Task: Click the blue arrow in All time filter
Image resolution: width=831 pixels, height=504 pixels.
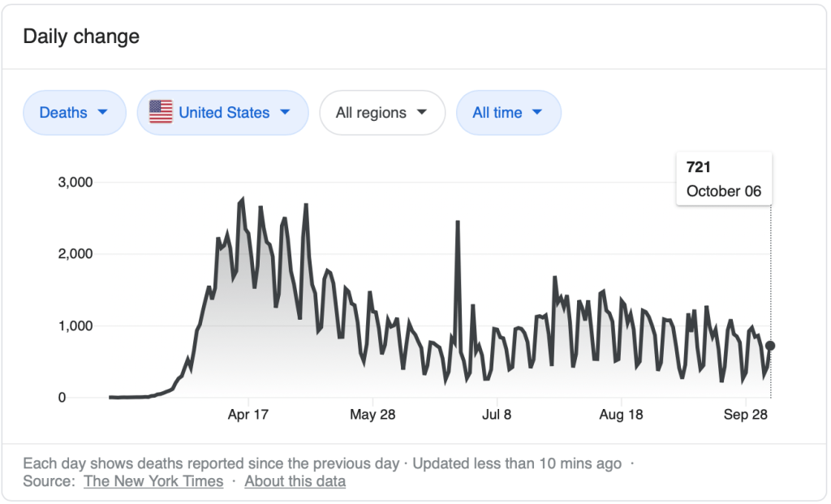Action: [x=536, y=113]
